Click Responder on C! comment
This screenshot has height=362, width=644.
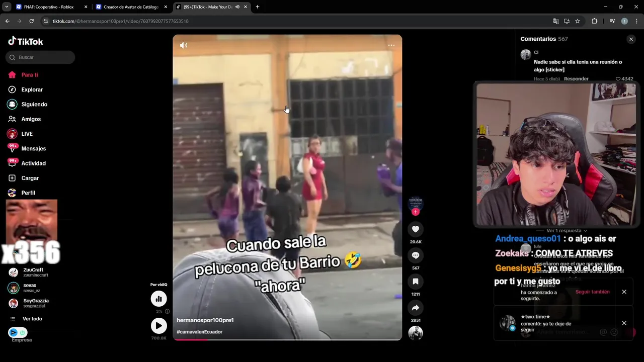click(576, 79)
